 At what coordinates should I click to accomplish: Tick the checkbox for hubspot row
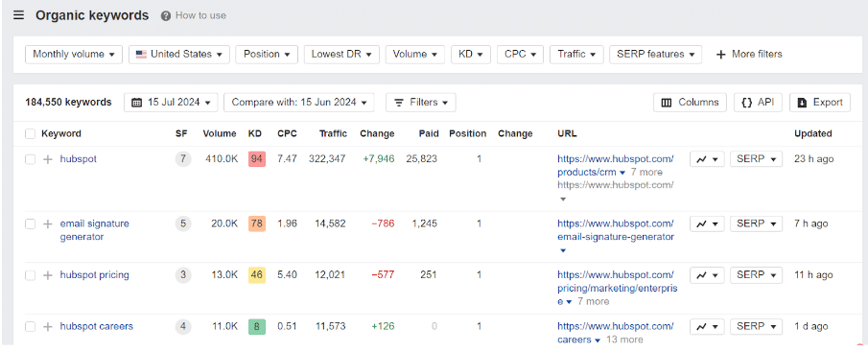point(31,159)
